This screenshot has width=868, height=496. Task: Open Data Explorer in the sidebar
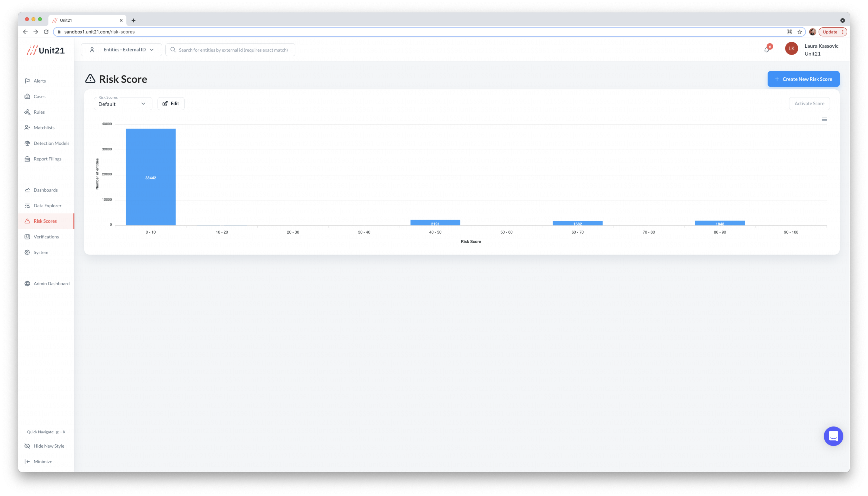tap(47, 205)
